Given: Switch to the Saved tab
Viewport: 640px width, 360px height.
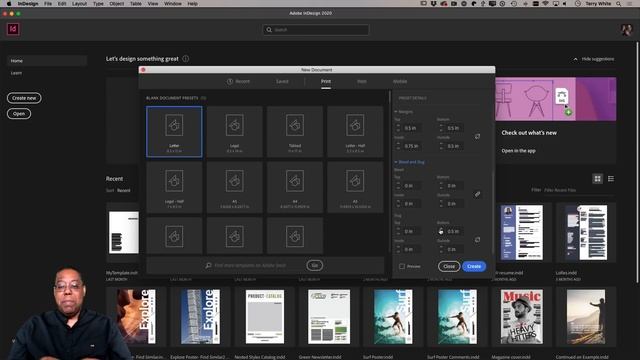Looking at the screenshot, I should 282,81.
